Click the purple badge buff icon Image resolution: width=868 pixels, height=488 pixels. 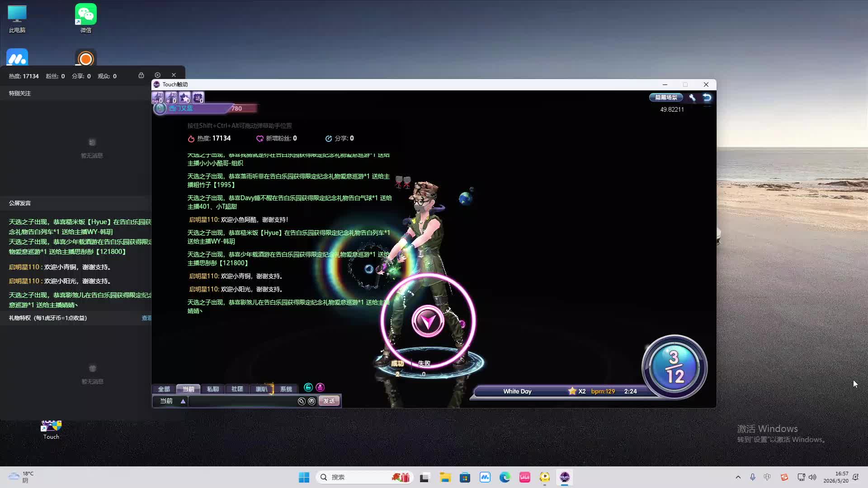click(x=198, y=98)
